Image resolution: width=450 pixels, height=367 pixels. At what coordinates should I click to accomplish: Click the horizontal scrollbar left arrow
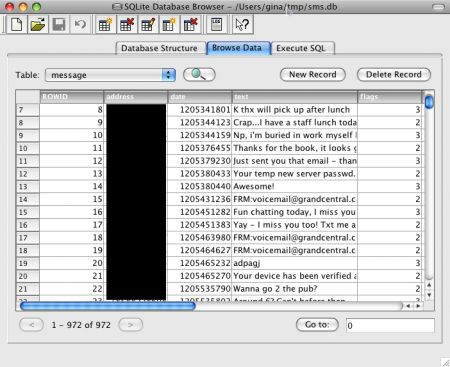[x=408, y=306]
